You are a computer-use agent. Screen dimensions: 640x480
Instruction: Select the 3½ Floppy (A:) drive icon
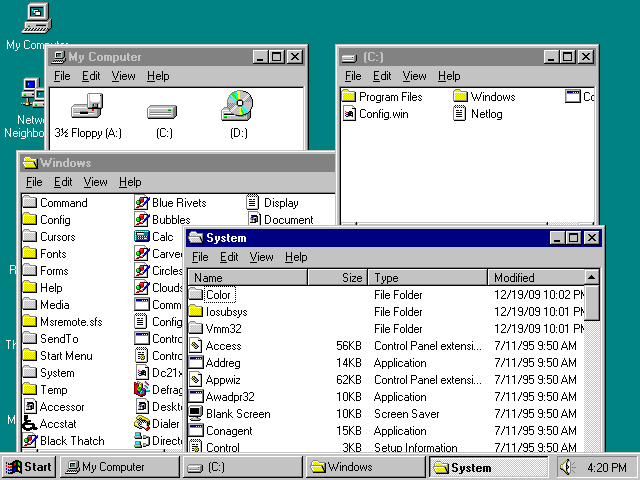(x=87, y=106)
